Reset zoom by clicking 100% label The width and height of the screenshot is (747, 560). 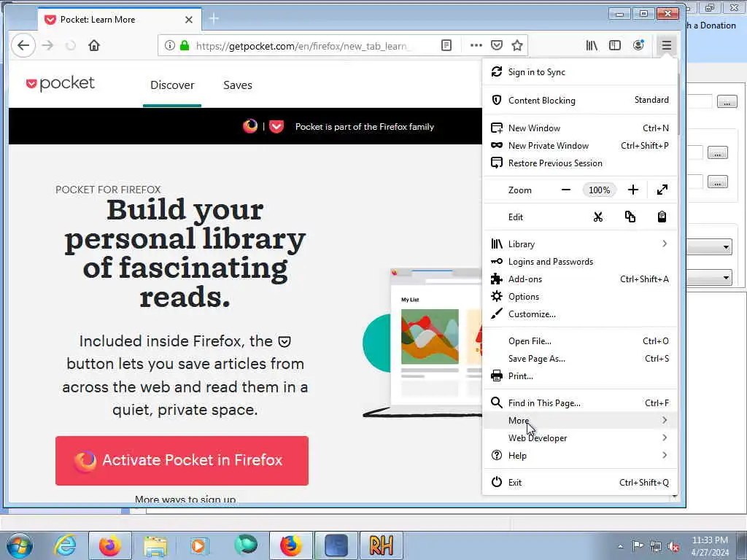tap(600, 190)
